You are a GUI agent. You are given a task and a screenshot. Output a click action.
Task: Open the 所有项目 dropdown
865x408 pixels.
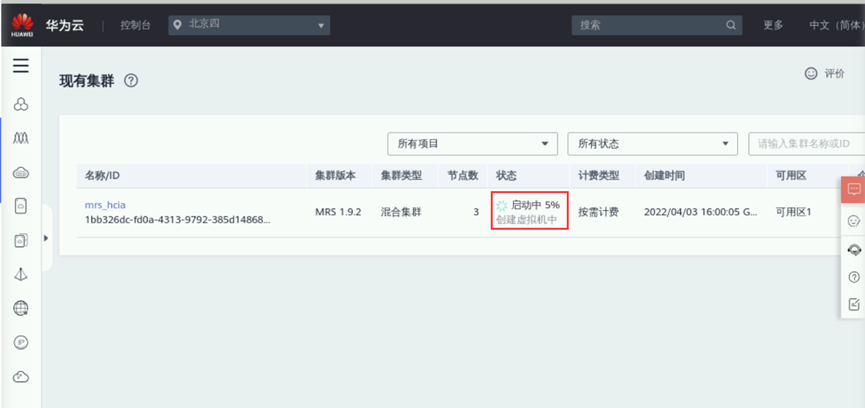[473, 144]
